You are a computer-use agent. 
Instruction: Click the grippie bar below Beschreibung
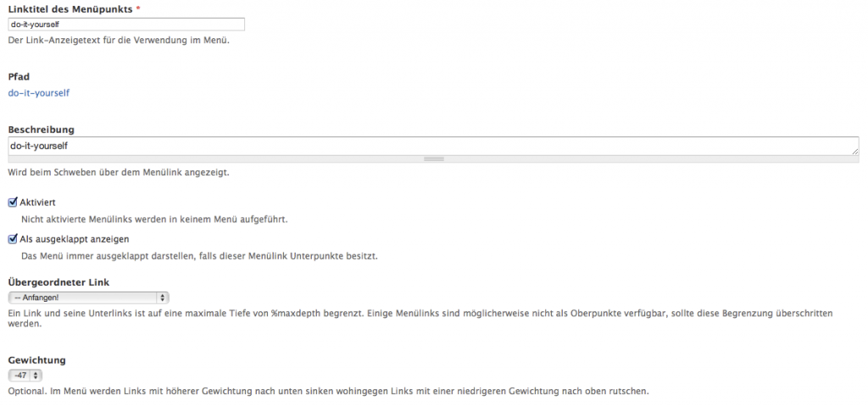[433, 159]
